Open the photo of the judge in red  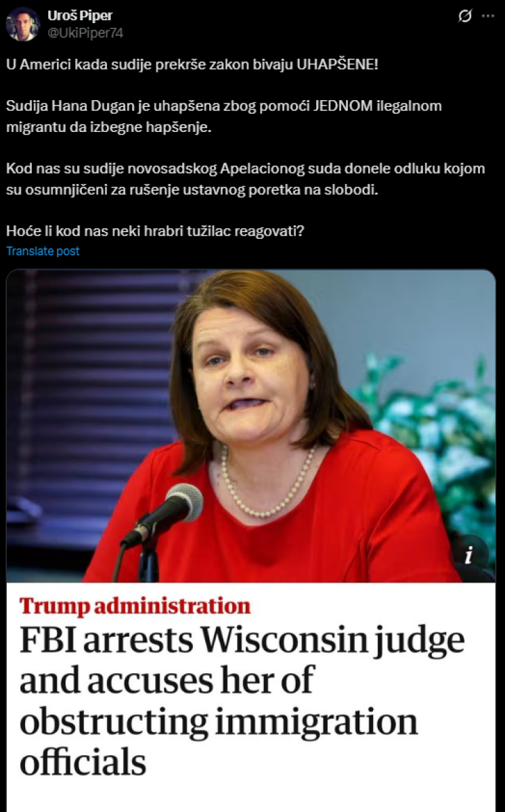tap(250, 426)
